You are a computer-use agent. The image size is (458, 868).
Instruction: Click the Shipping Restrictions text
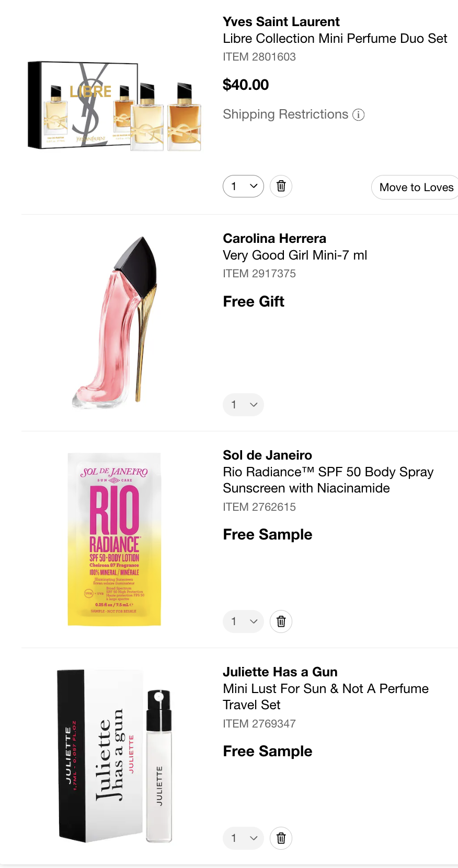click(x=285, y=114)
